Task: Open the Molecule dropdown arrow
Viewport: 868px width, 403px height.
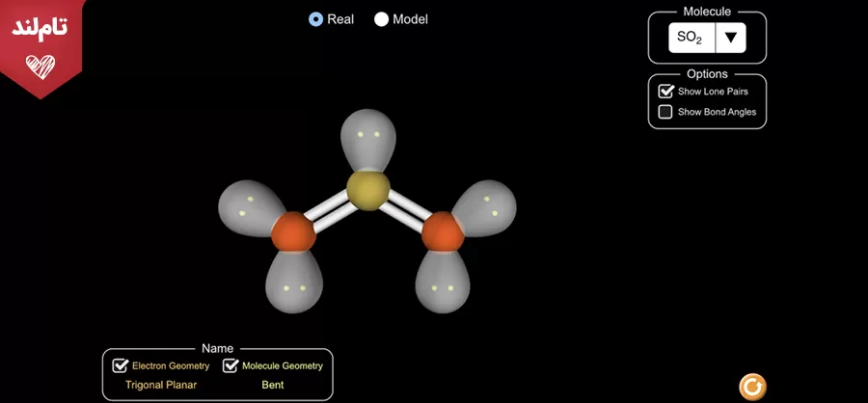Action: pyautogui.click(x=730, y=38)
